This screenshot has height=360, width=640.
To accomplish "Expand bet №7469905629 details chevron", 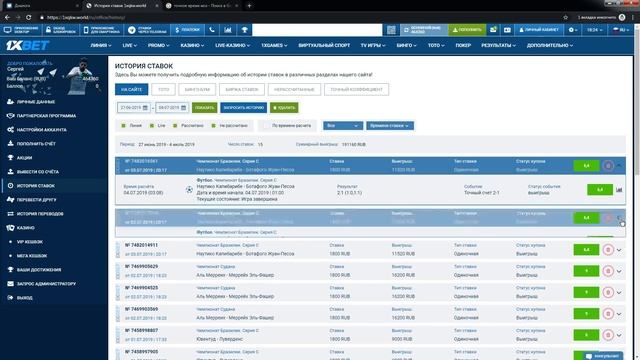I will point(619,271).
